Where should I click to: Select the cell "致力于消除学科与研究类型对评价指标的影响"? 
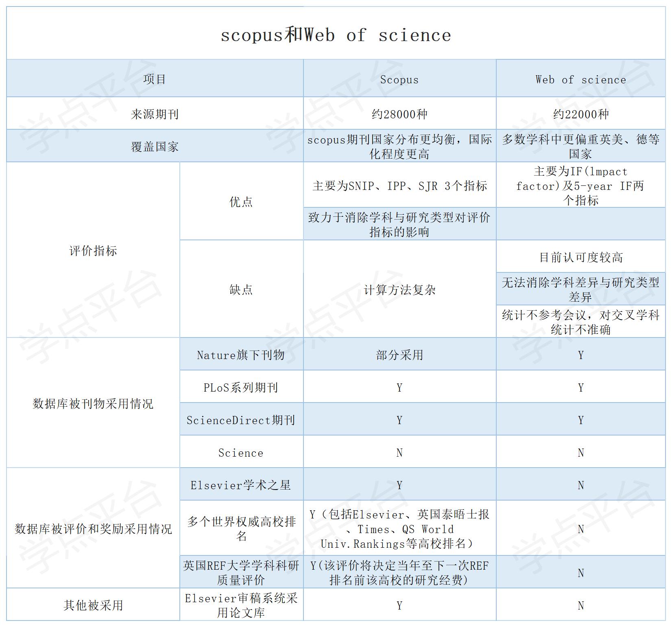399,224
